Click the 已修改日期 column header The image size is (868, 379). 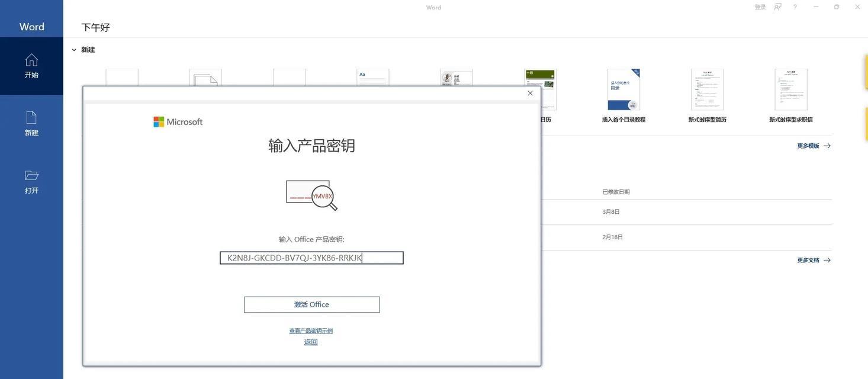[616, 192]
